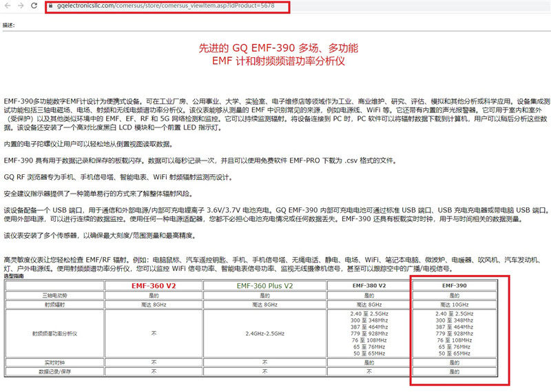Click the gqelectronicsllc.com URL field
This screenshot has width=551, height=392.
(165, 6)
